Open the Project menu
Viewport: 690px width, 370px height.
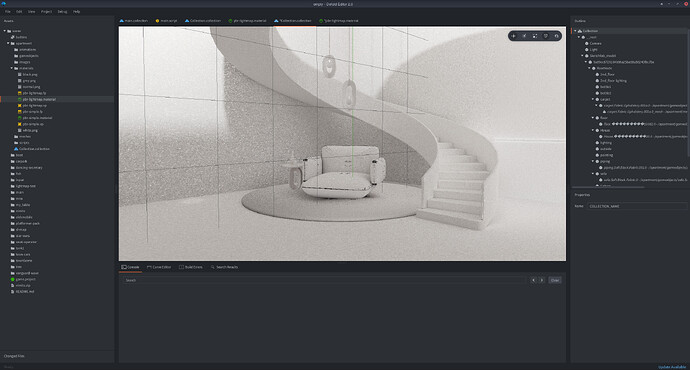click(46, 11)
